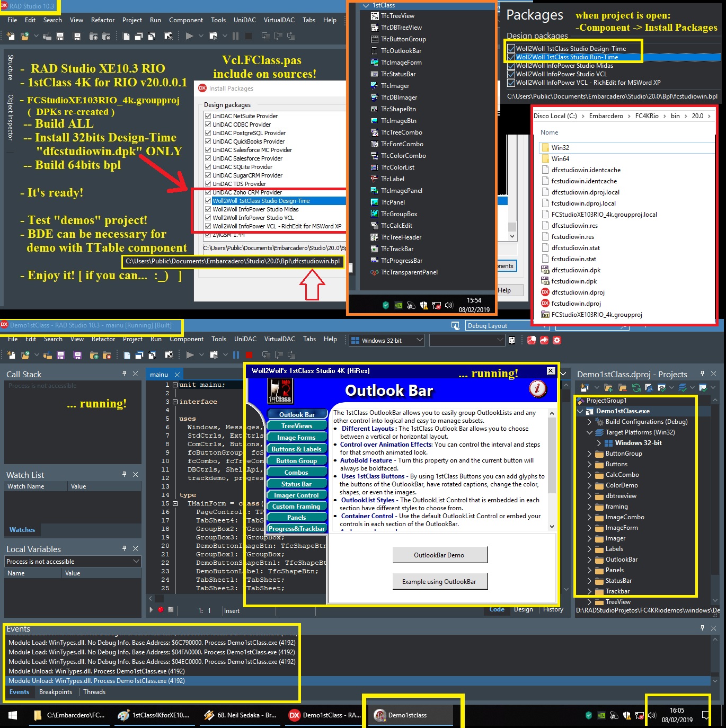The height and width of the screenshot is (728, 726).
Task: Click Save icon in bottom IDE toolbar
Action: coord(60,355)
